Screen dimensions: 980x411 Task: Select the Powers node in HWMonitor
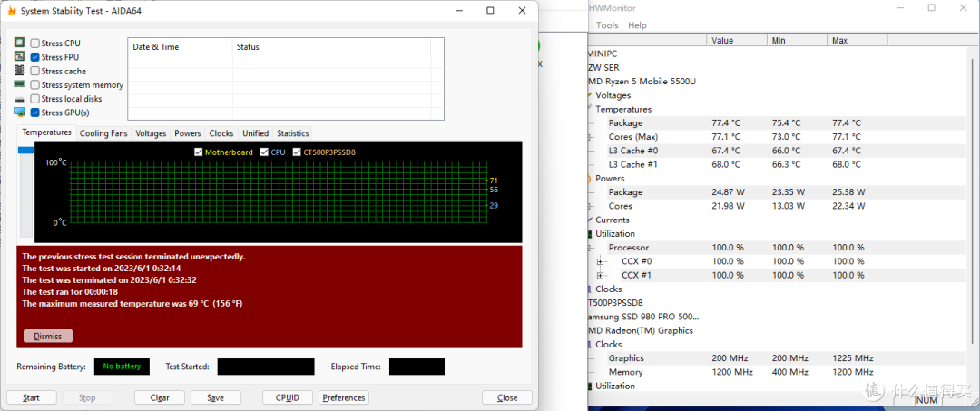click(x=610, y=179)
